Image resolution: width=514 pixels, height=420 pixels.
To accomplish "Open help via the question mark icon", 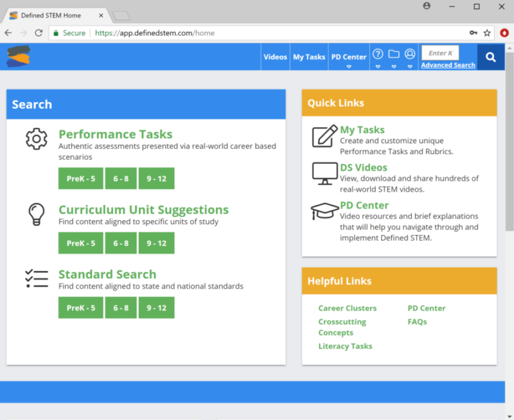I will pos(378,55).
